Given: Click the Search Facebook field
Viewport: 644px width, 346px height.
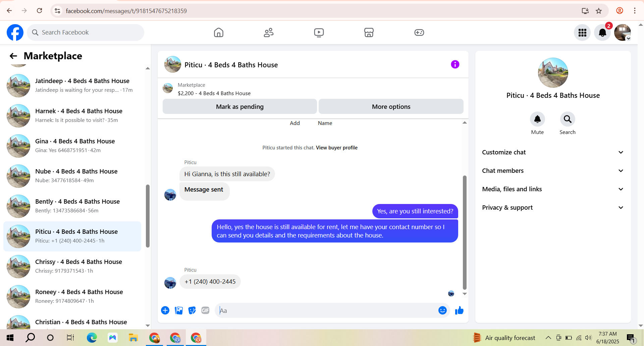Looking at the screenshot, I should (x=86, y=32).
